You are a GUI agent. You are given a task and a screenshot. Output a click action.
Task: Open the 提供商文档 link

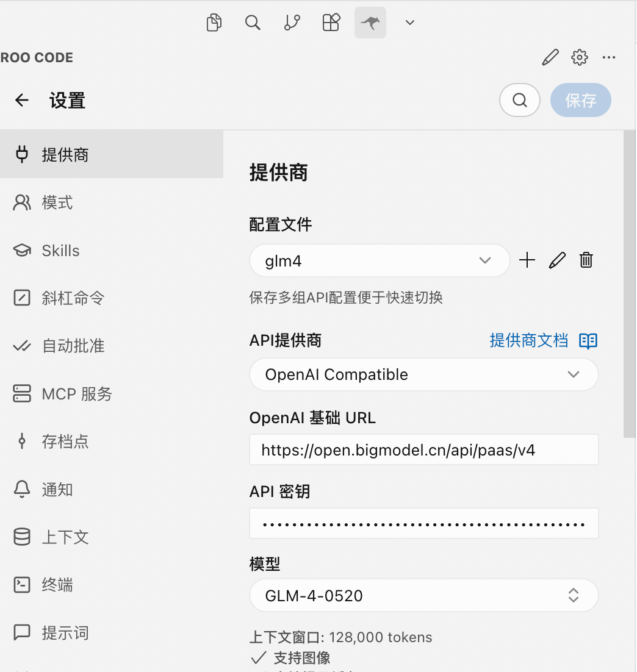(529, 341)
